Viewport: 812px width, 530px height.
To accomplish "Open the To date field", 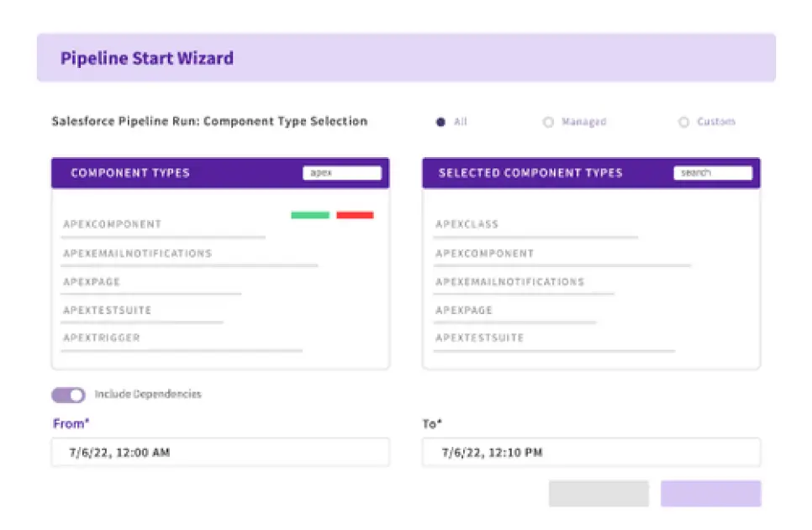I will 592,452.
